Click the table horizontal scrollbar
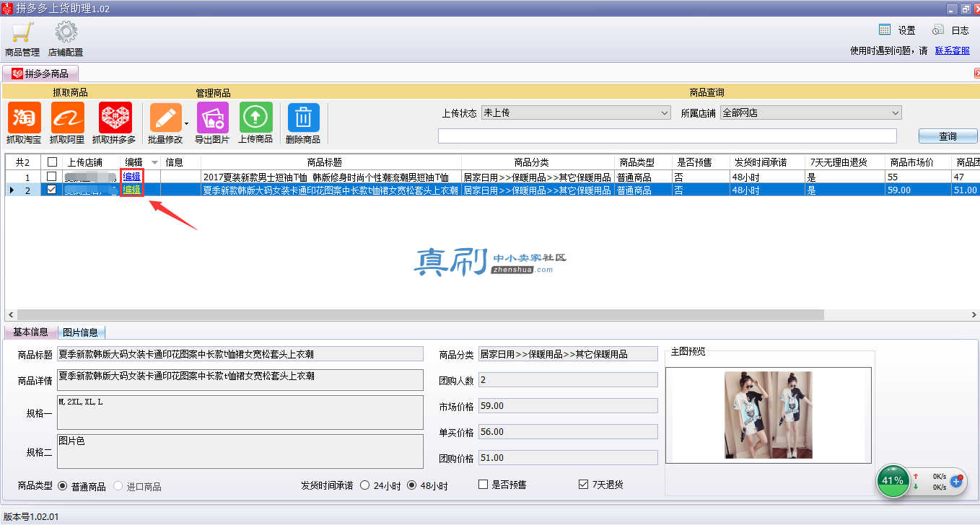This screenshot has height=525, width=980. pos(421,315)
